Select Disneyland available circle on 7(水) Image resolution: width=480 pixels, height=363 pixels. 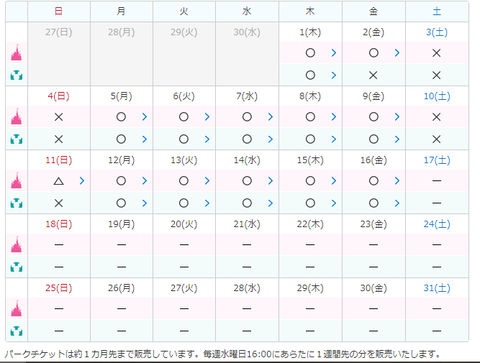point(247,117)
